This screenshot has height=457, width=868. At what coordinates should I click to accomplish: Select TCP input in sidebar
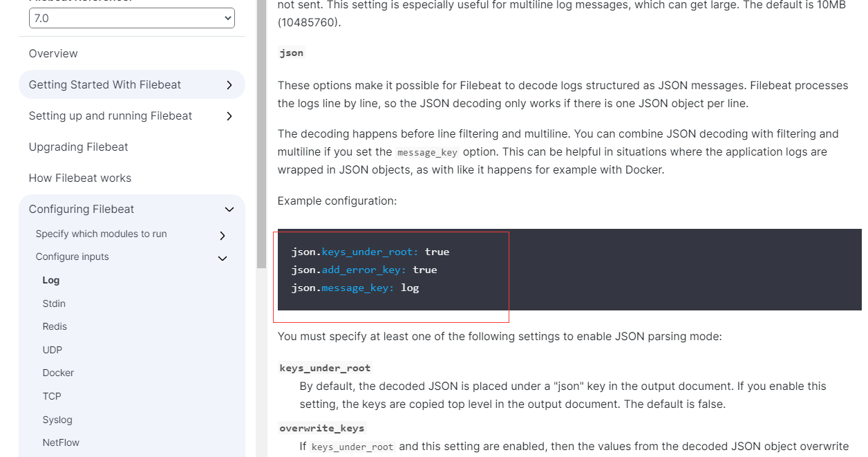(x=52, y=396)
